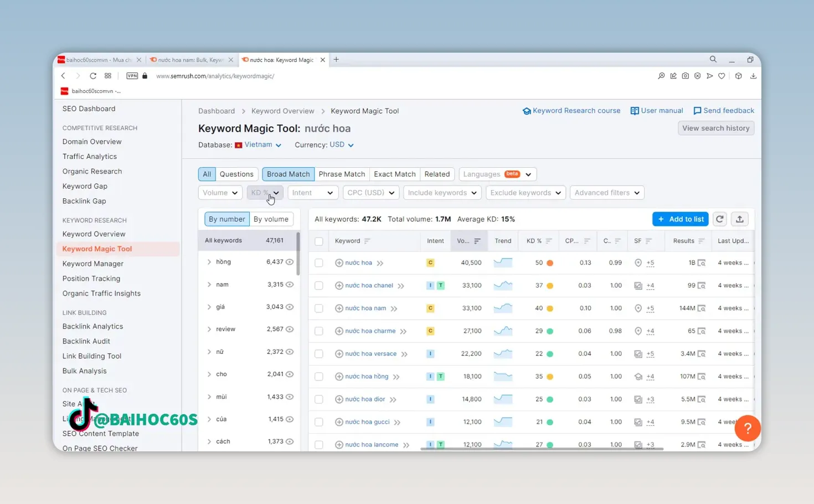Sort the KD % column
The image size is (814, 504).
pyautogui.click(x=549, y=241)
